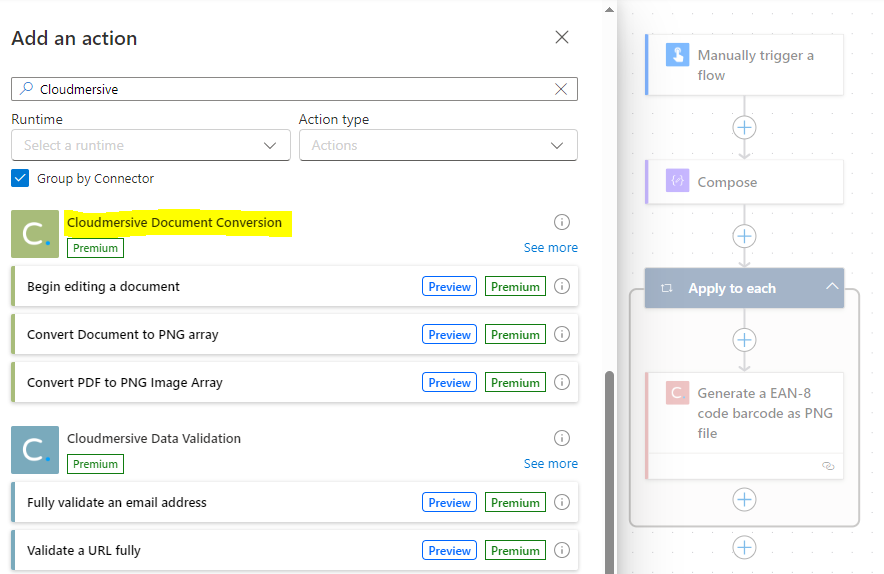Click See more under Document Conversion
The image size is (884, 574).
pos(550,248)
